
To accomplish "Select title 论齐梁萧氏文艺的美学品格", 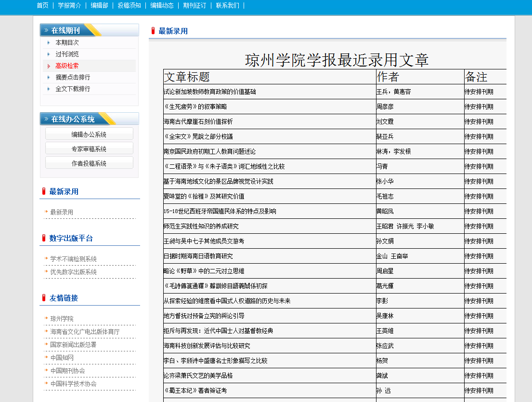I will [x=198, y=376].
